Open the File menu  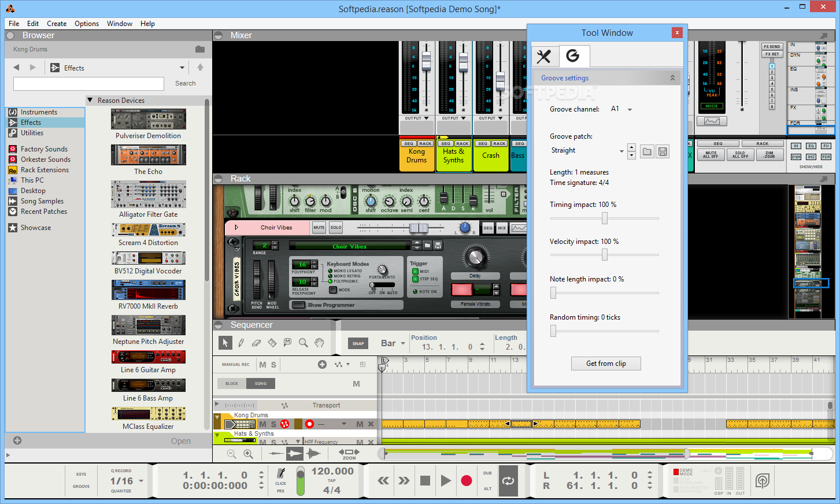(14, 24)
